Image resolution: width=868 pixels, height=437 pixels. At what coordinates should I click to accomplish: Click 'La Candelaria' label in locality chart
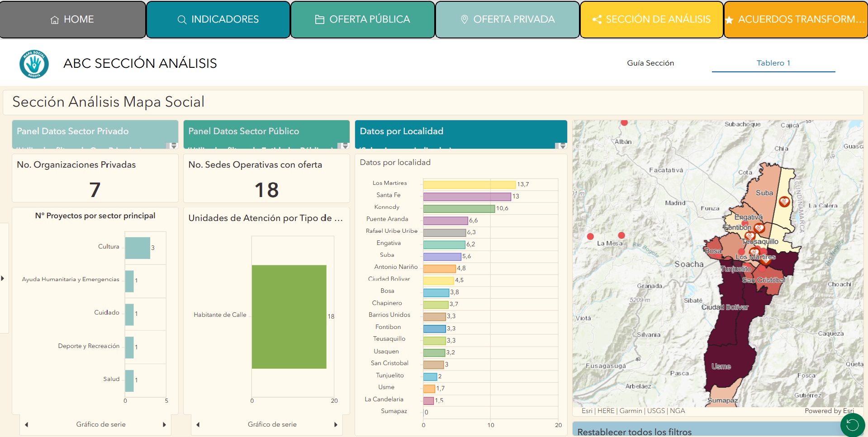tap(384, 399)
